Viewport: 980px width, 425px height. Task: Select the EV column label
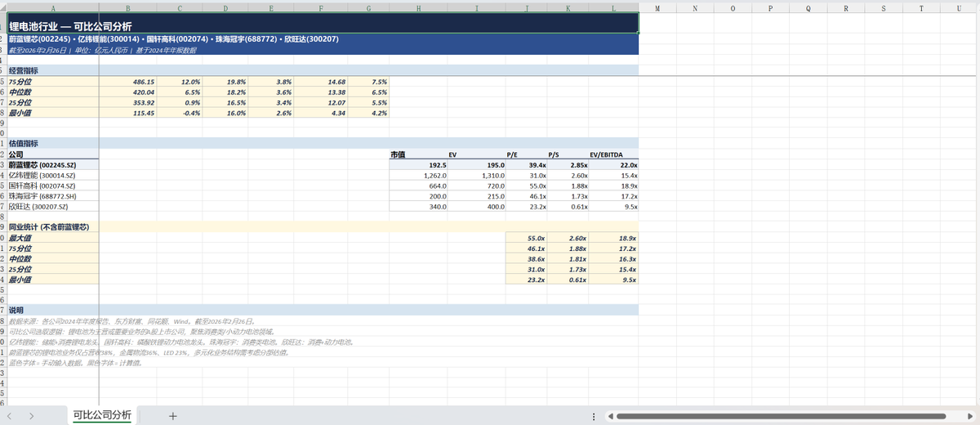pos(477,154)
